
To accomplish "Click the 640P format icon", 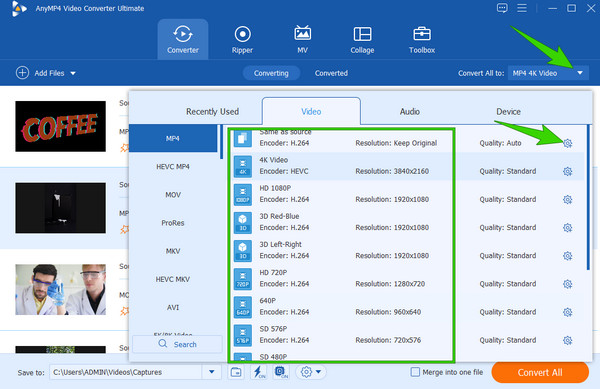I will pyautogui.click(x=243, y=307).
